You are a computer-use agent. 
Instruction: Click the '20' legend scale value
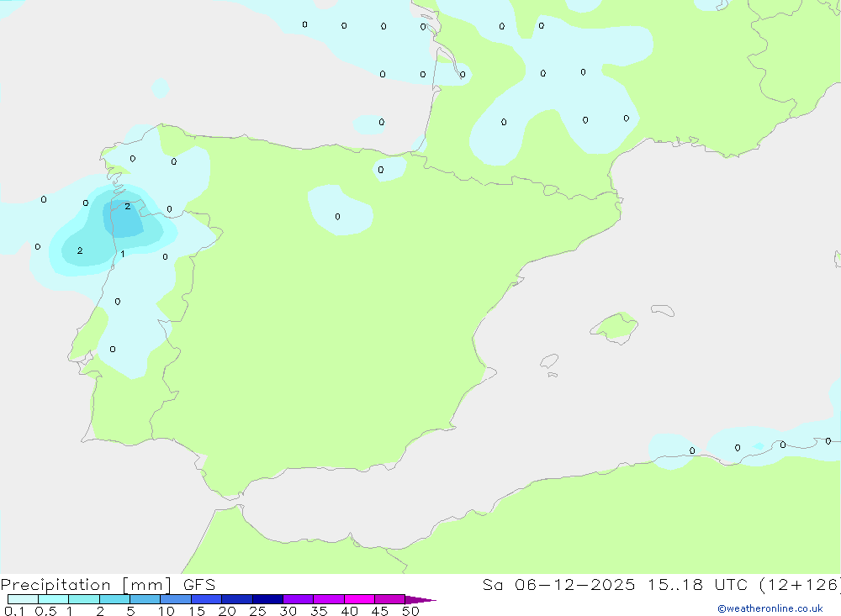(227, 611)
